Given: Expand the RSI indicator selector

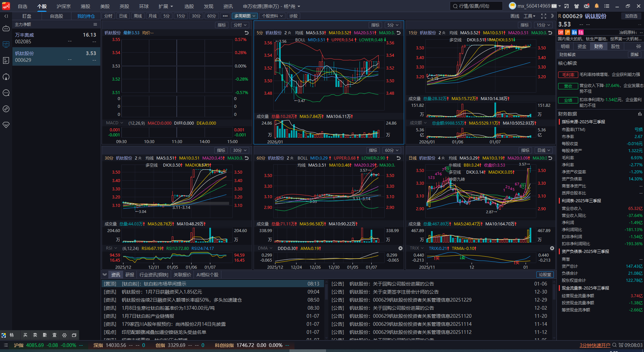Looking at the screenshot, I should click(x=111, y=248).
